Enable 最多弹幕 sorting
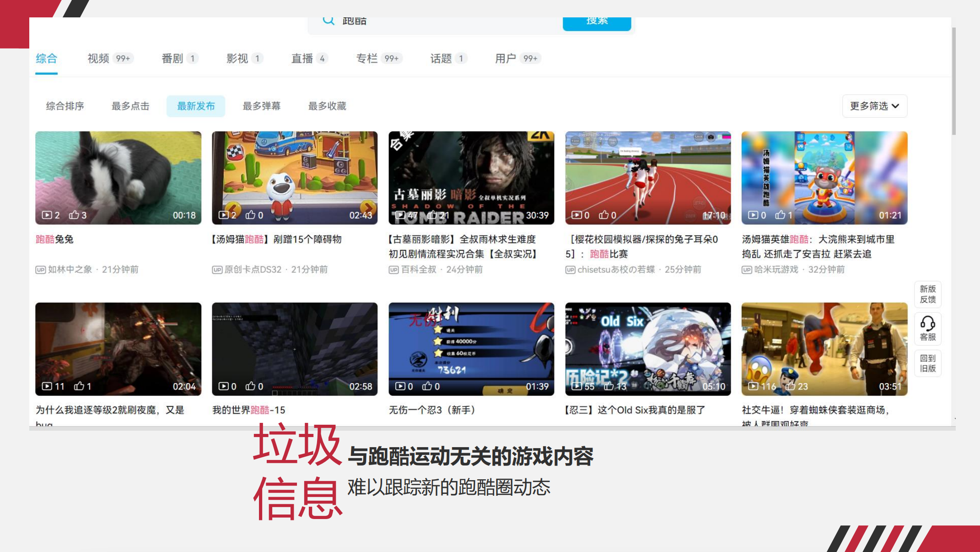980x552 pixels. (261, 106)
